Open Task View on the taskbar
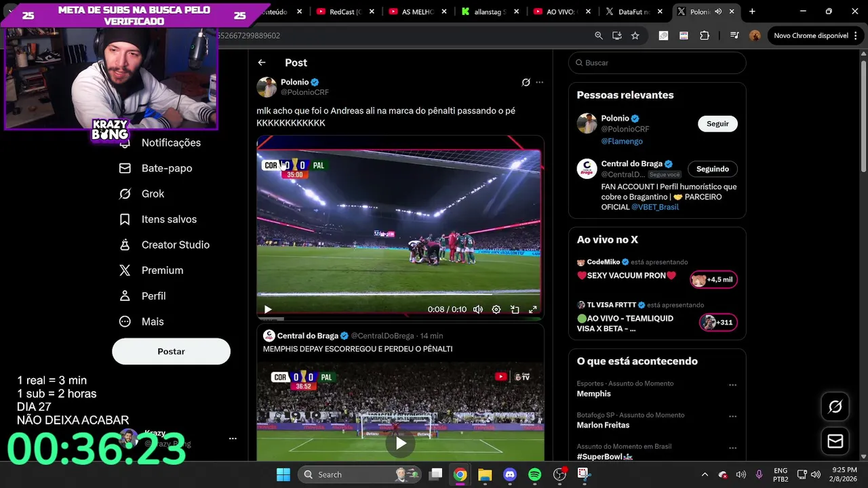The height and width of the screenshot is (488, 868). tap(435, 474)
